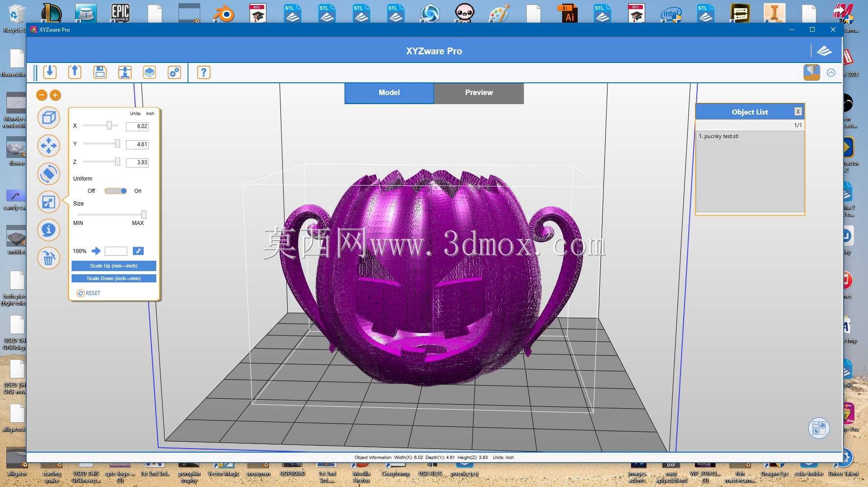Click the Size MIN to MAX slider
This screenshot has width=868, height=487.
click(x=111, y=214)
